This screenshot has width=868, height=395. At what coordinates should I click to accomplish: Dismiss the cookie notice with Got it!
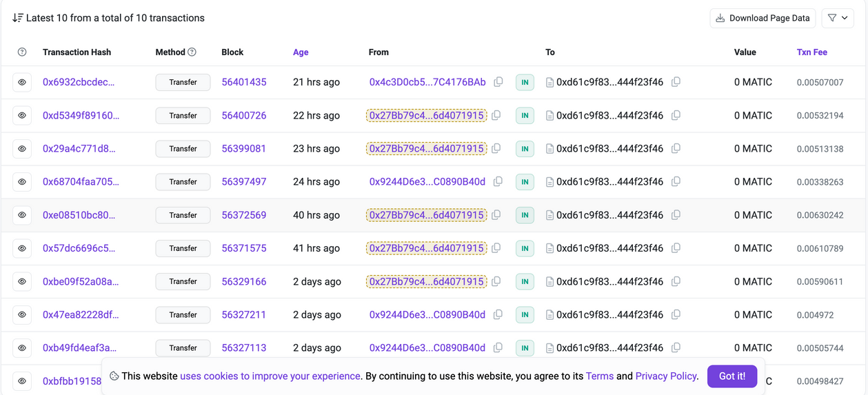[x=731, y=376]
